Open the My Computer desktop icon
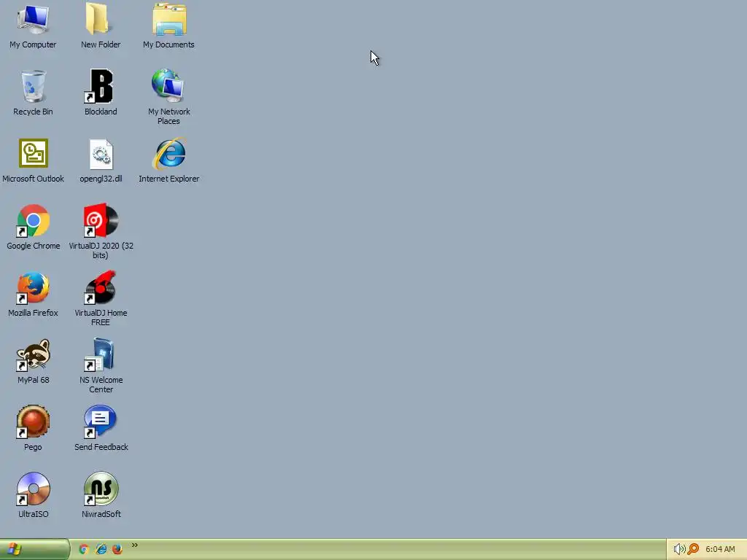This screenshot has width=747, height=560. click(x=33, y=19)
